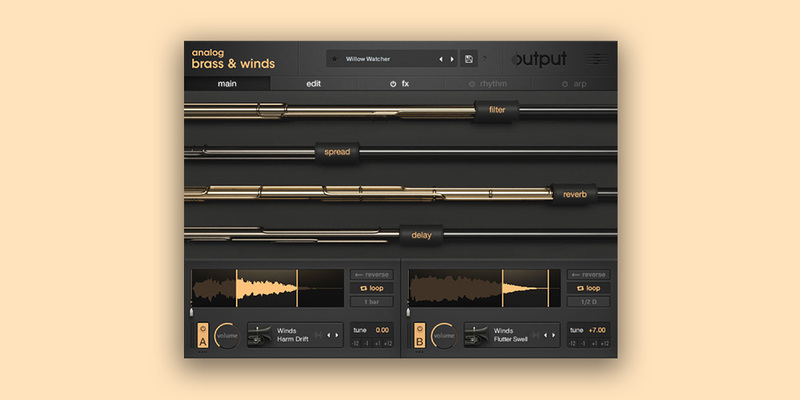Select next source for layer B
800x400 pixels.
(553, 335)
